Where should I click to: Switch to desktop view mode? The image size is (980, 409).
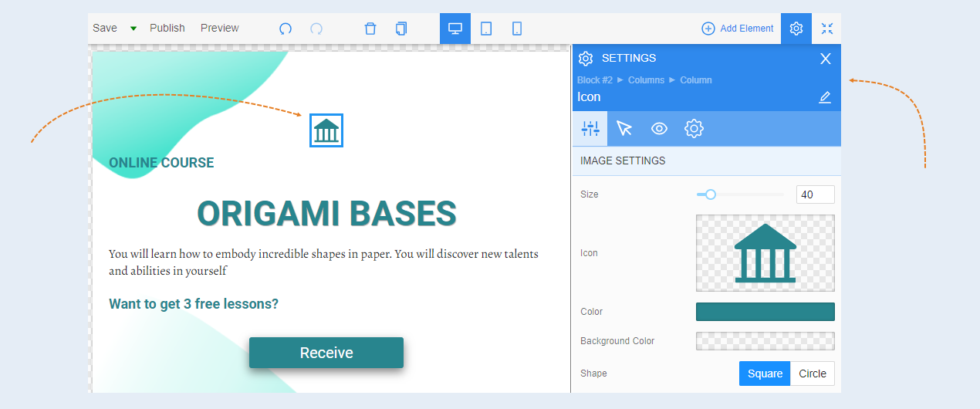click(x=455, y=29)
